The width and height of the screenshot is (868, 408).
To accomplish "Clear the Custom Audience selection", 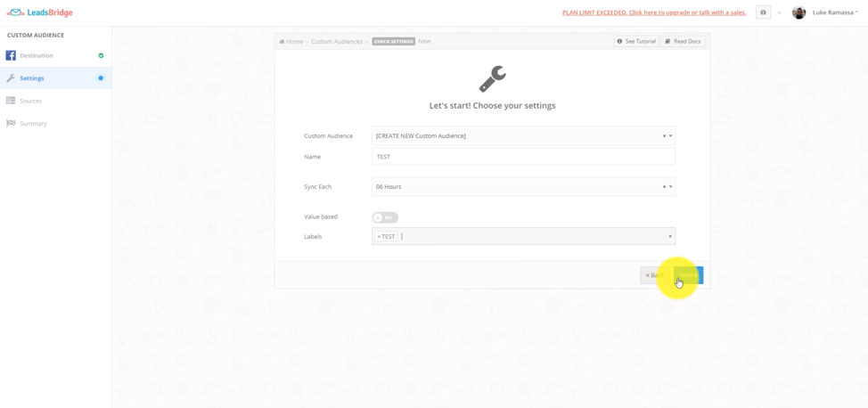I will click(x=664, y=136).
